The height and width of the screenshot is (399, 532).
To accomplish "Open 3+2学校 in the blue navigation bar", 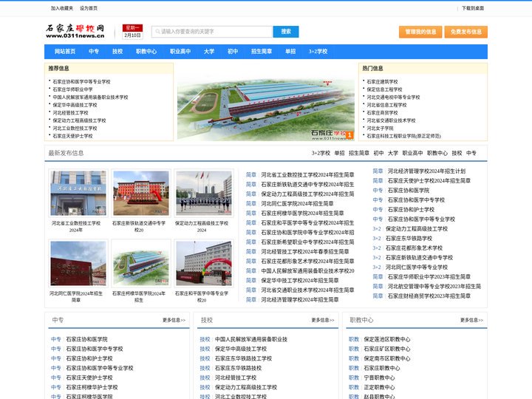I will pos(318,52).
